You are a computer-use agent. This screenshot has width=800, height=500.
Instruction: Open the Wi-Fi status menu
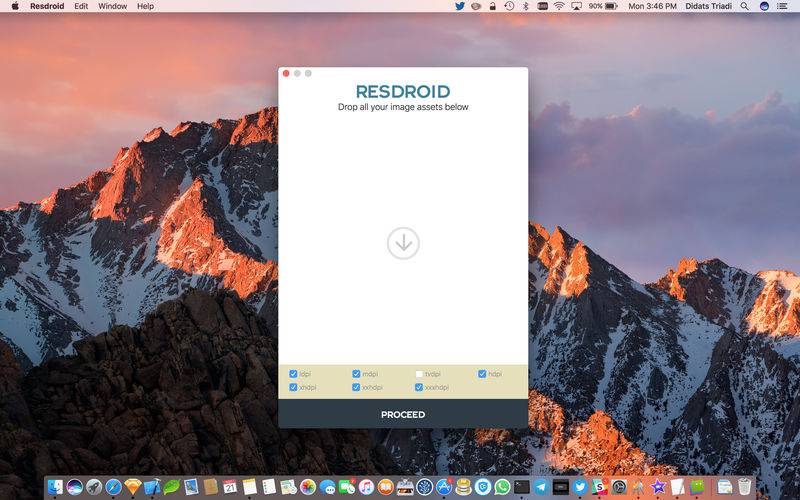click(559, 6)
